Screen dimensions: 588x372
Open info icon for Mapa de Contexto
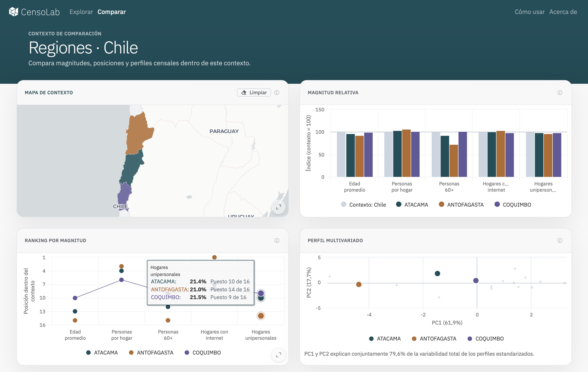coord(277,93)
